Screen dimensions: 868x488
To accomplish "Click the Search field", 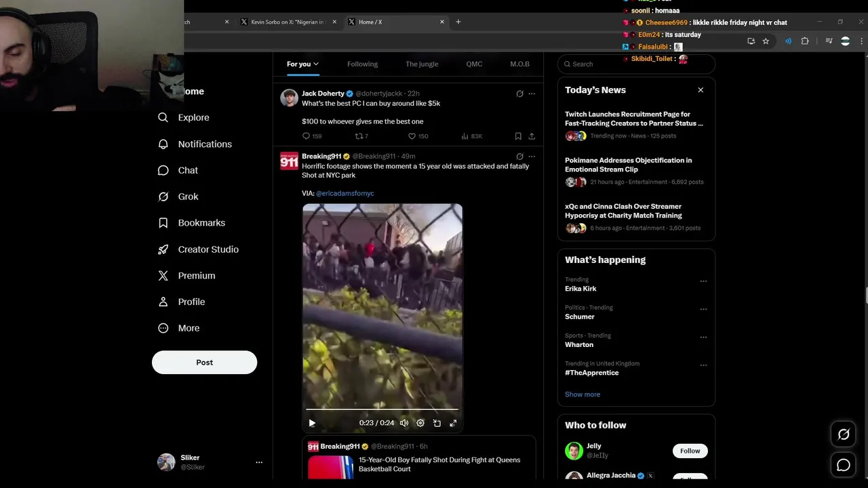I will [636, 64].
